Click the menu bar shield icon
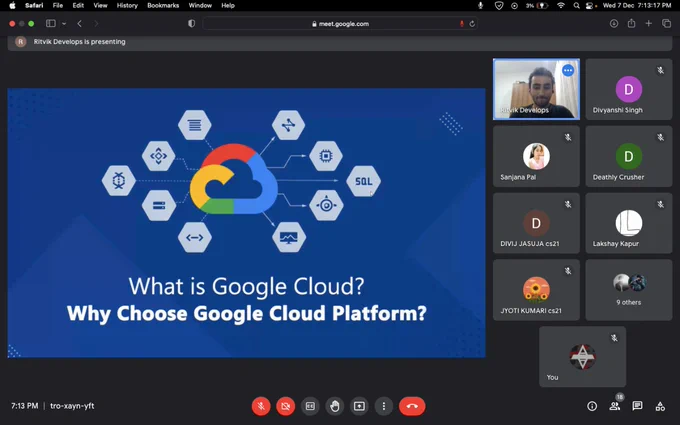 [x=499, y=6]
